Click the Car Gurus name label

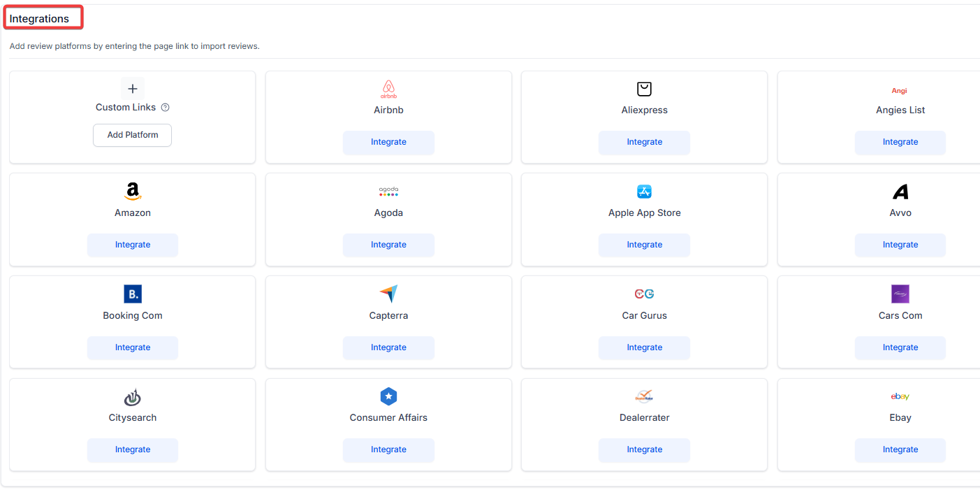[x=644, y=315]
